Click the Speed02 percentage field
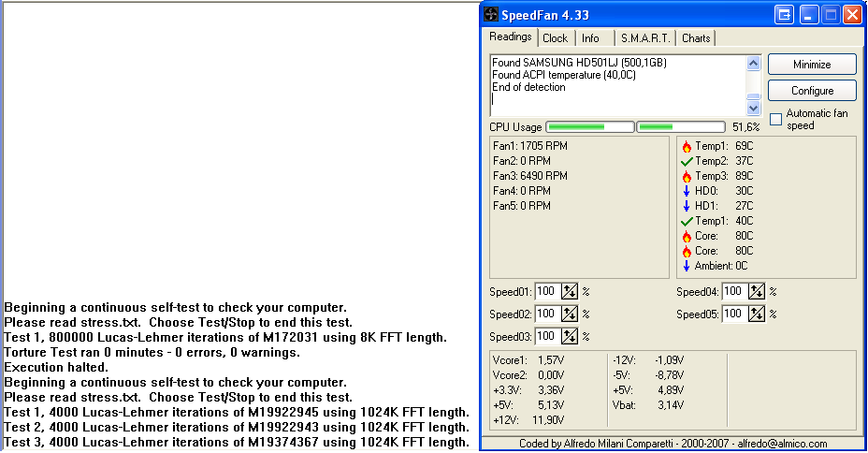The width and height of the screenshot is (868, 453). (x=548, y=314)
